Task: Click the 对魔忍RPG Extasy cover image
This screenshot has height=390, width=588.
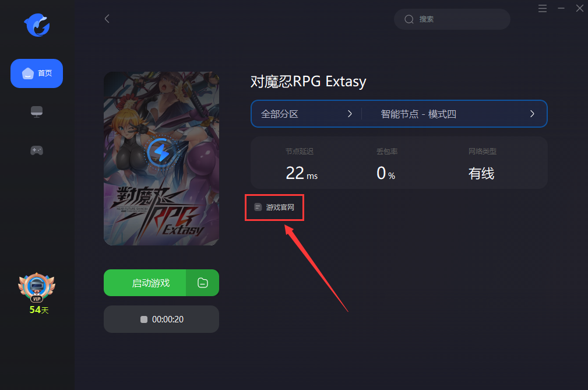Action: click(161, 159)
